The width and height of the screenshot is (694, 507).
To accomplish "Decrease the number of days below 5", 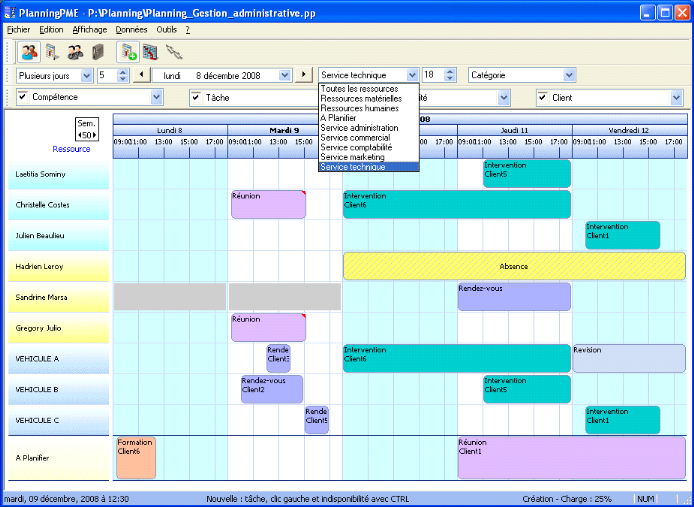I will click(x=123, y=79).
